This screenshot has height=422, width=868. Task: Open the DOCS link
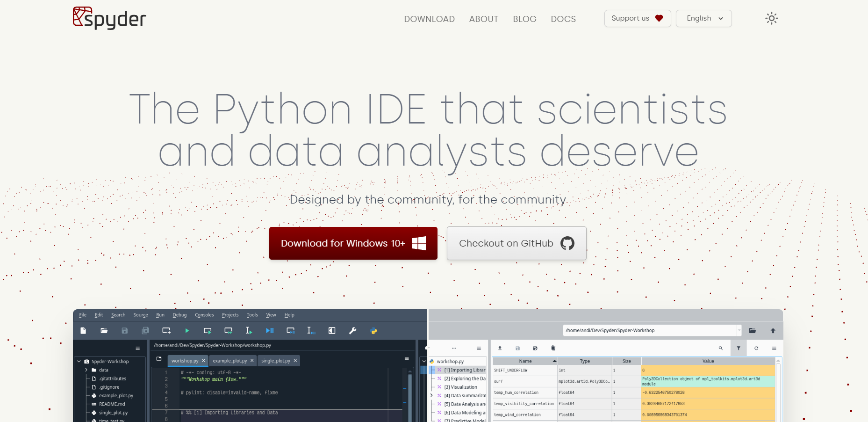coord(563,19)
